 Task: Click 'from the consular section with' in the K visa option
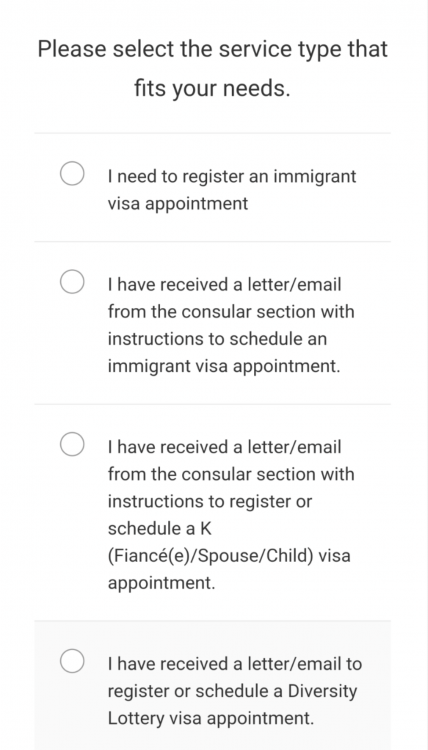[x=231, y=474]
